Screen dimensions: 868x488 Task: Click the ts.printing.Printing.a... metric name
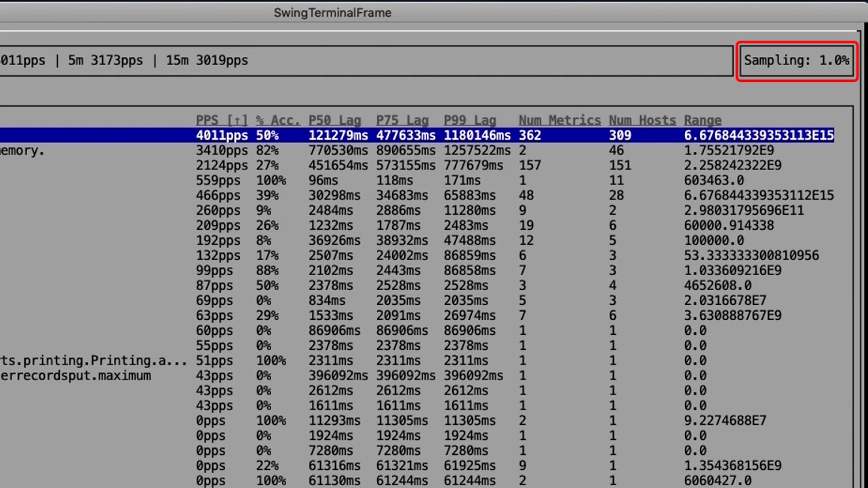pos(94,361)
